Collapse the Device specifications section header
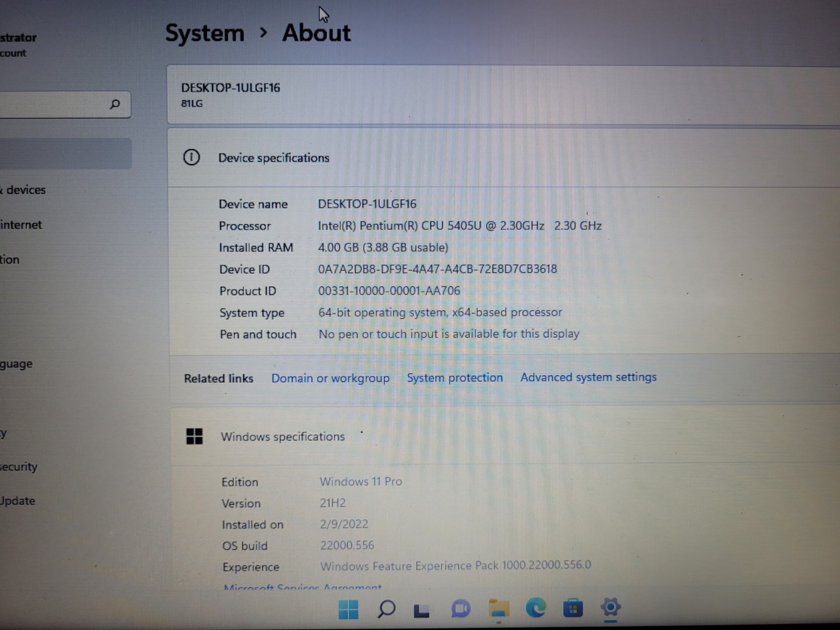The image size is (840, 630). coord(504,157)
